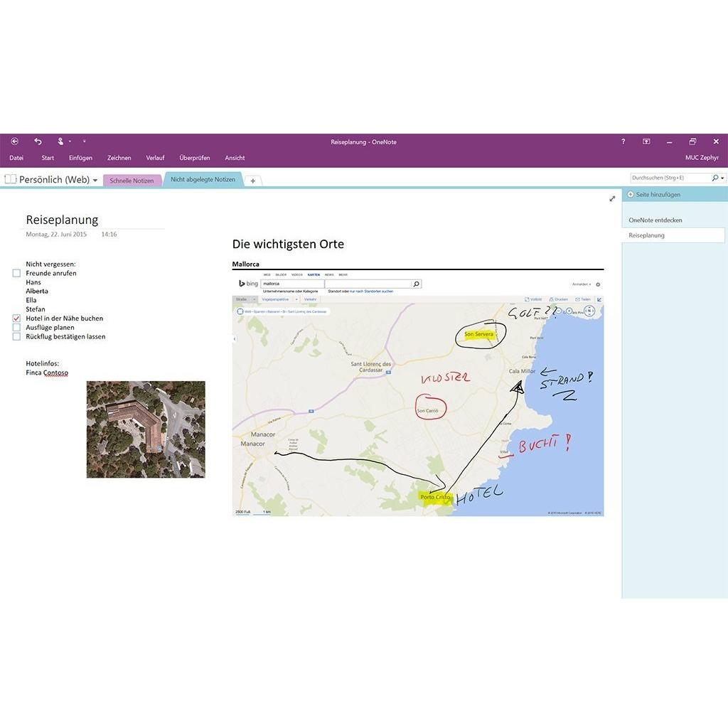Open the OneNote entdecken page
The image size is (728, 728).
point(655,220)
